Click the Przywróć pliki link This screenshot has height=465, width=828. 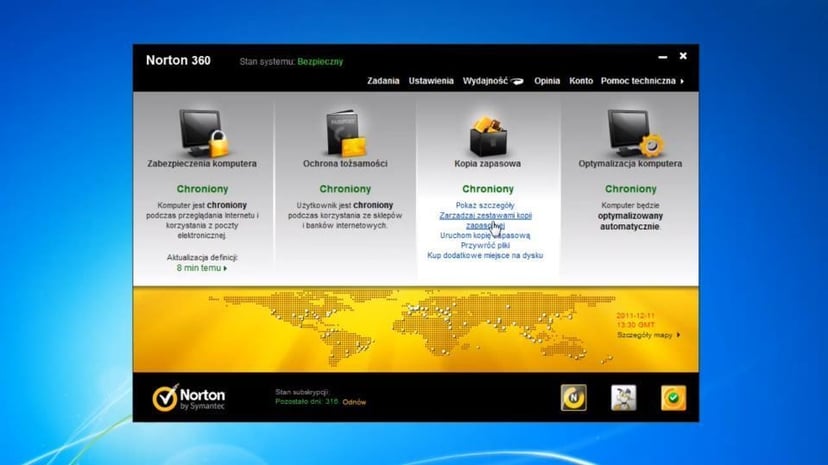coord(485,246)
